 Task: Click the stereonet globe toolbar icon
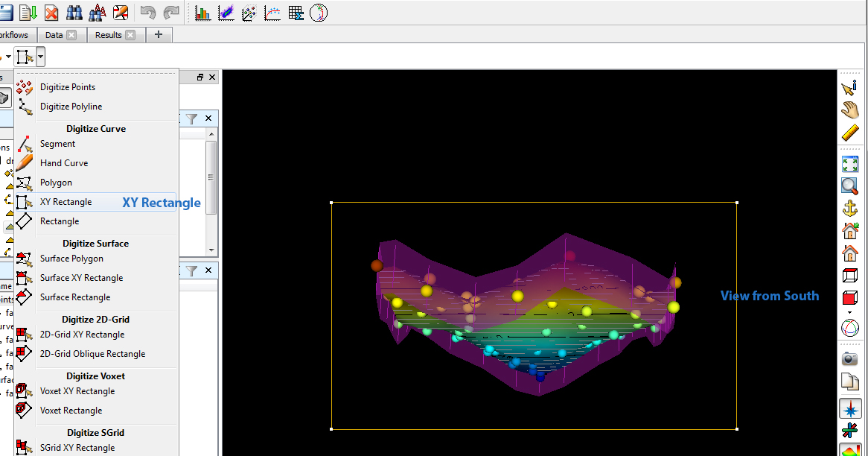tap(319, 13)
